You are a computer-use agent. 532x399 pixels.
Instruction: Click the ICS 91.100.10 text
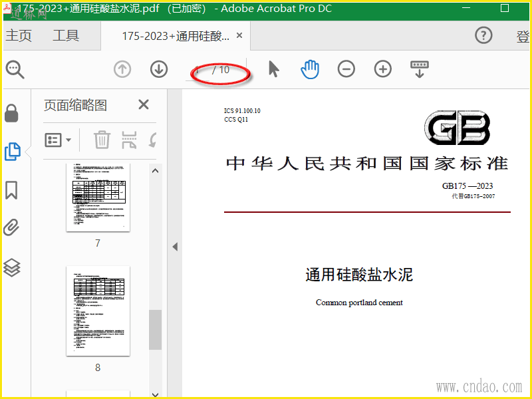(x=242, y=111)
